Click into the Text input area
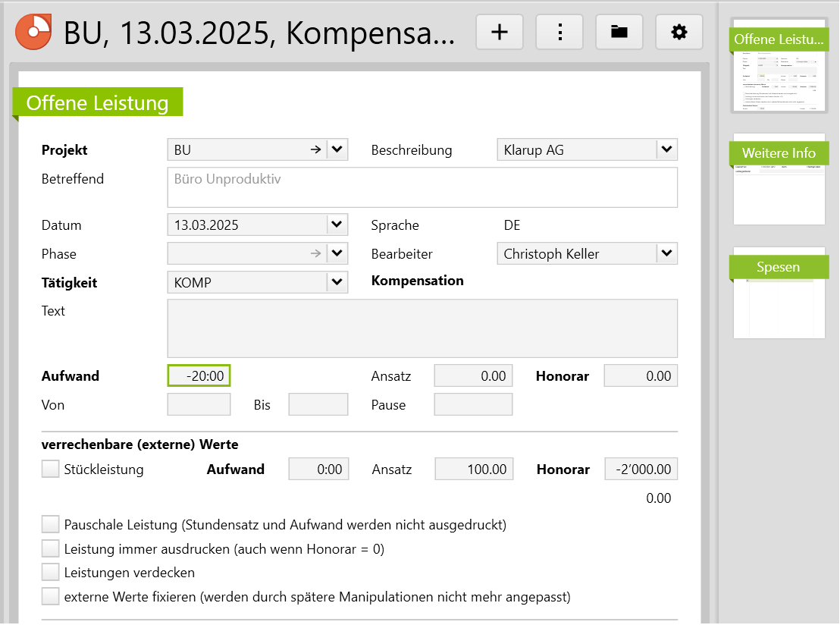 point(422,328)
